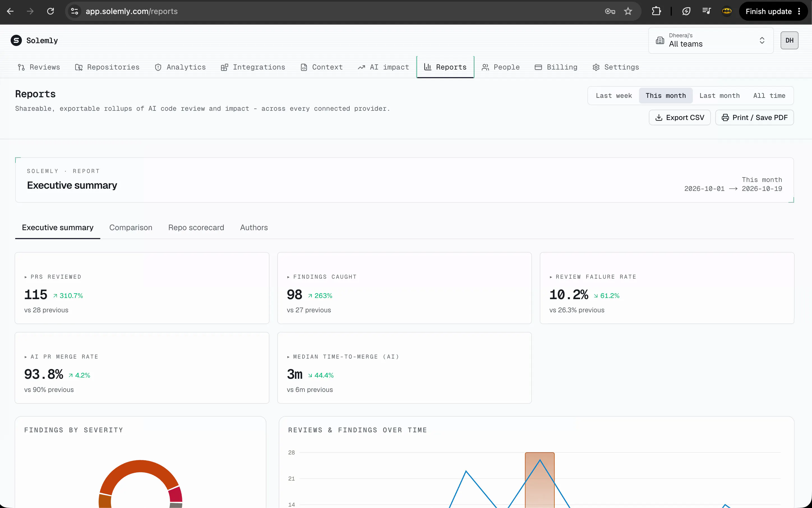Screen dimensions: 812x508
Task: Click the Batman profile icon in toolbar
Action: click(727, 11)
